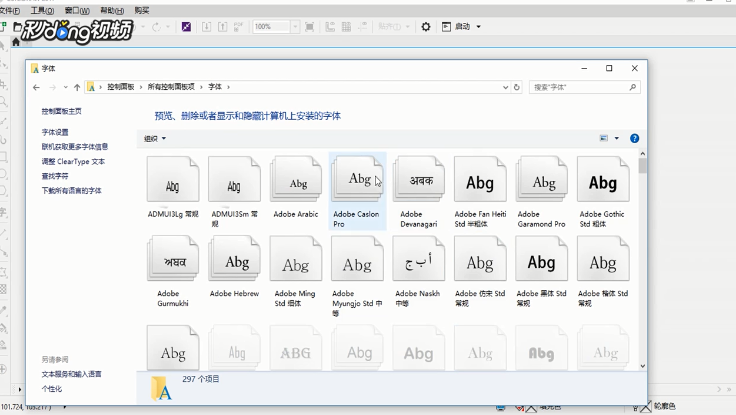
Task: Click the 字体 window title icon
Action: pyautogui.click(x=35, y=69)
